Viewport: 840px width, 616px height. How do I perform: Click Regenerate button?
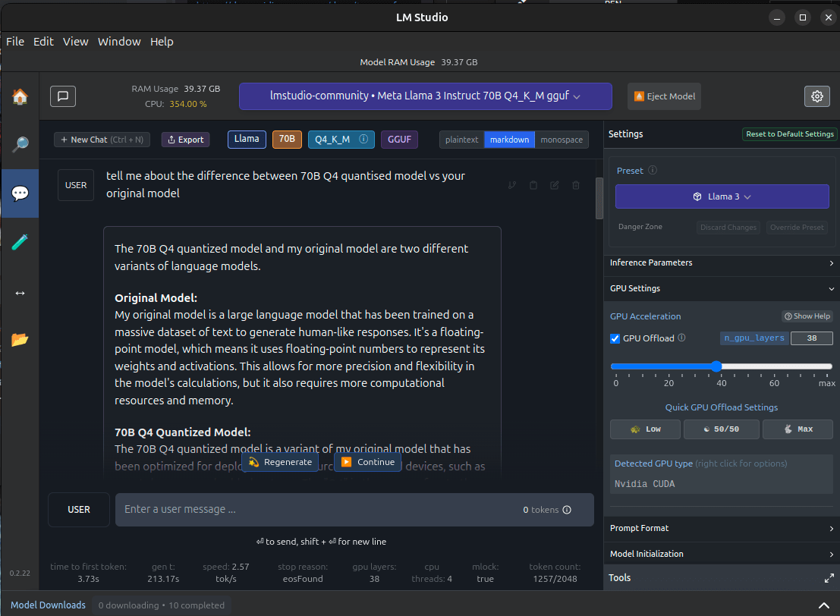[281, 462]
